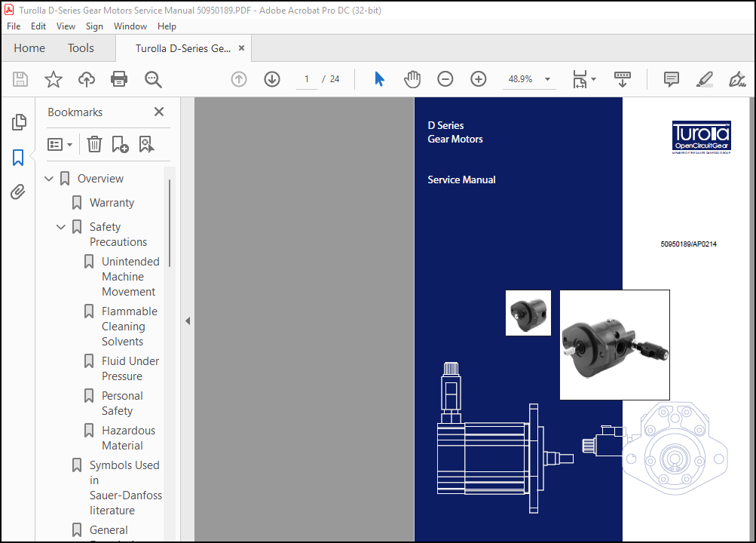Open Unintended Machine Movement bookmark

pyautogui.click(x=130, y=276)
